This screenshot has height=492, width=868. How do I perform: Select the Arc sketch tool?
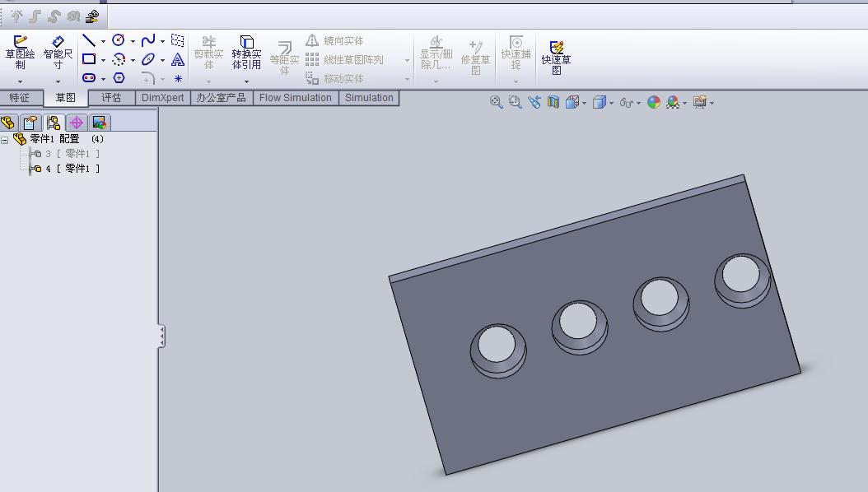(x=118, y=59)
